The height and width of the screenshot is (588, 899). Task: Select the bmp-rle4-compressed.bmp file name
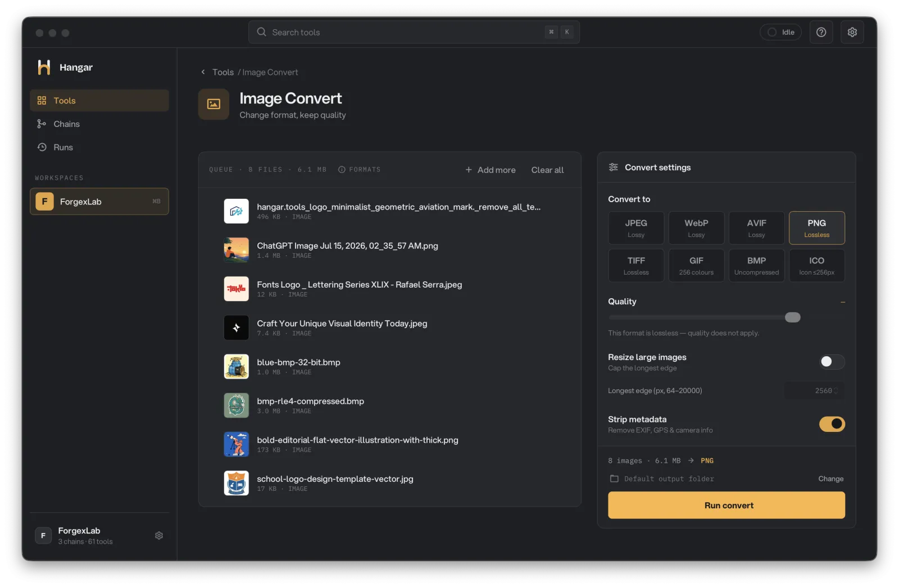[x=310, y=402]
